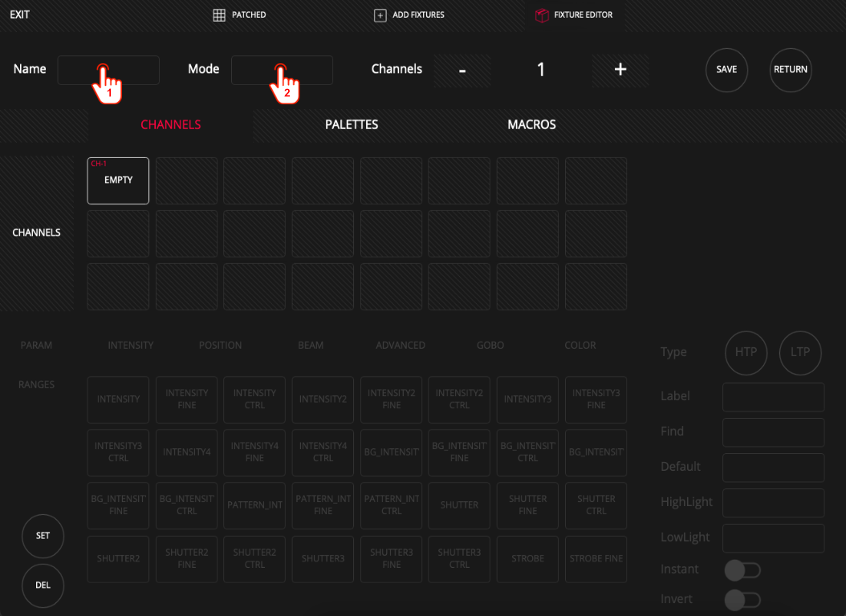Click the ADD FIXTURES plus icon

coord(380,15)
